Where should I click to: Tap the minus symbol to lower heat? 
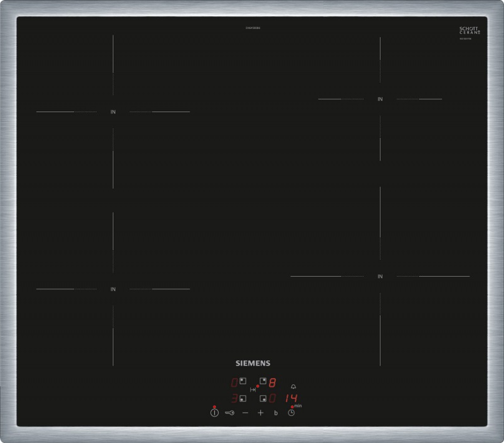[245, 413]
